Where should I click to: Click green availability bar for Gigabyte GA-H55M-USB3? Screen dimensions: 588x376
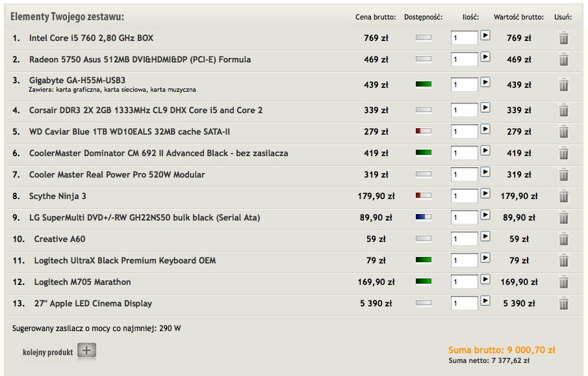[x=424, y=84]
